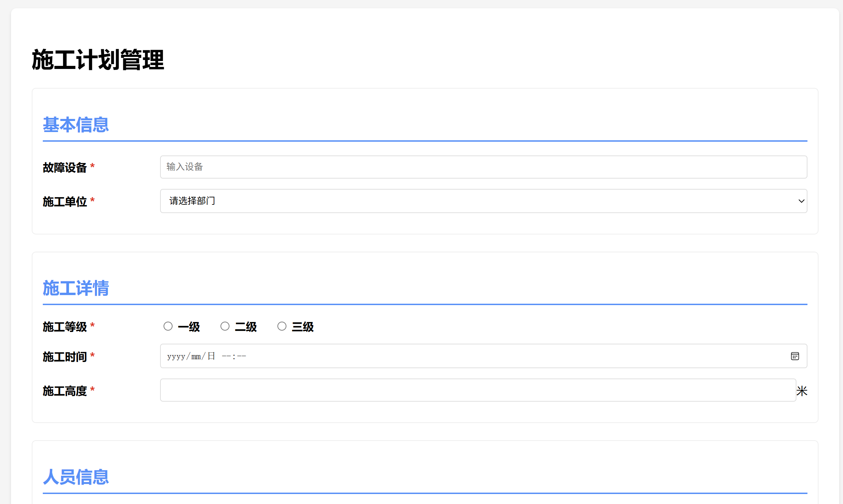Viewport: 843px width, 504px height.
Task: Click the 基本信息 section heading
Action: (x=76, y=125)
